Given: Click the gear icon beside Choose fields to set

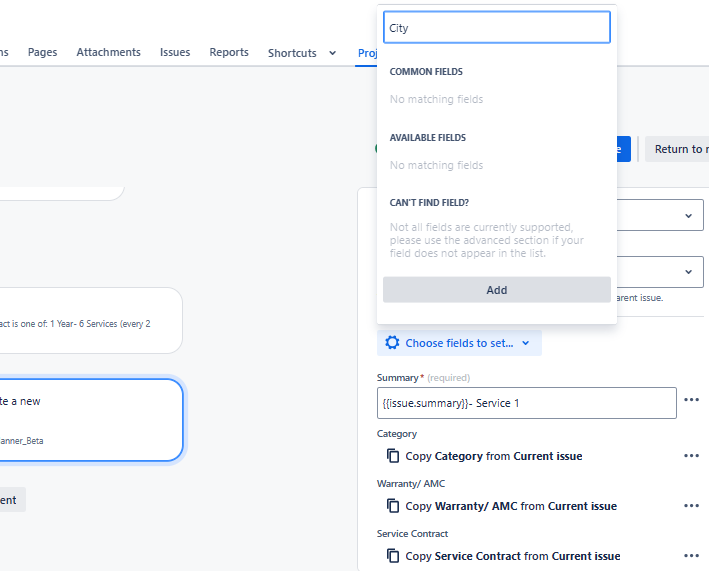Looking at the screenshot, I should tap(392, 343).
